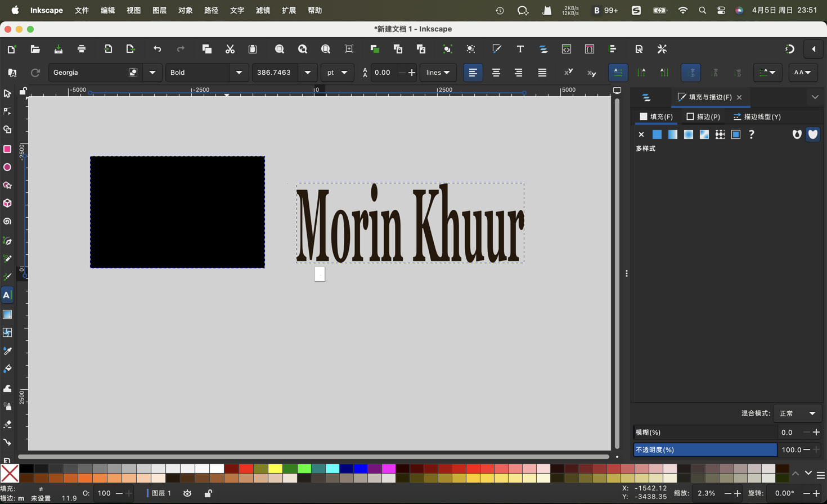Open the lines spacing unit dropdown

tap(438, 73)
